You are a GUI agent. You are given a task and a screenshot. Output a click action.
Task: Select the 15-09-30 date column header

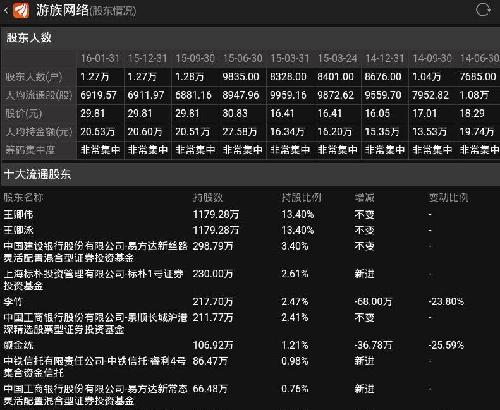pos(195,58)
